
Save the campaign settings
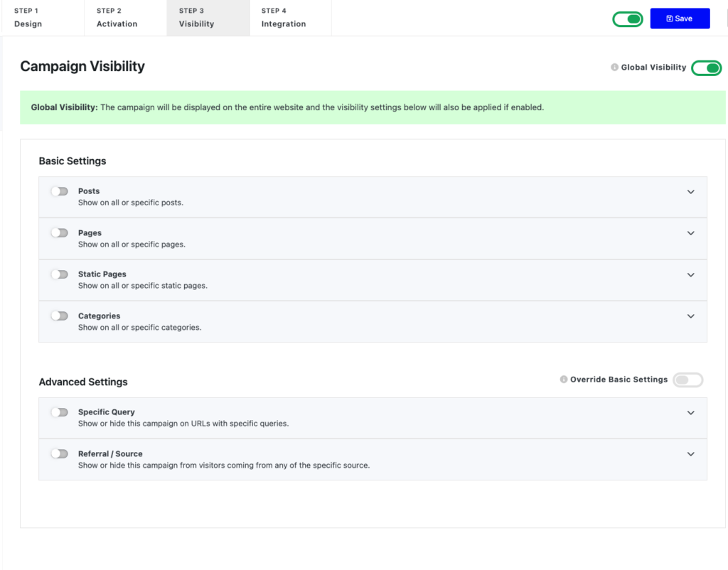pyautogui.click(x=680, y=18)
